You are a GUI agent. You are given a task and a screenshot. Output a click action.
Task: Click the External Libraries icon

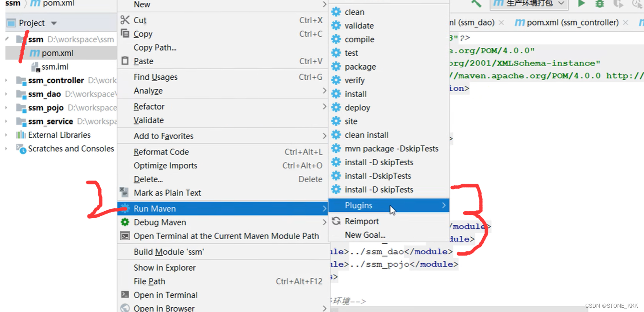(x=21, y=135)
